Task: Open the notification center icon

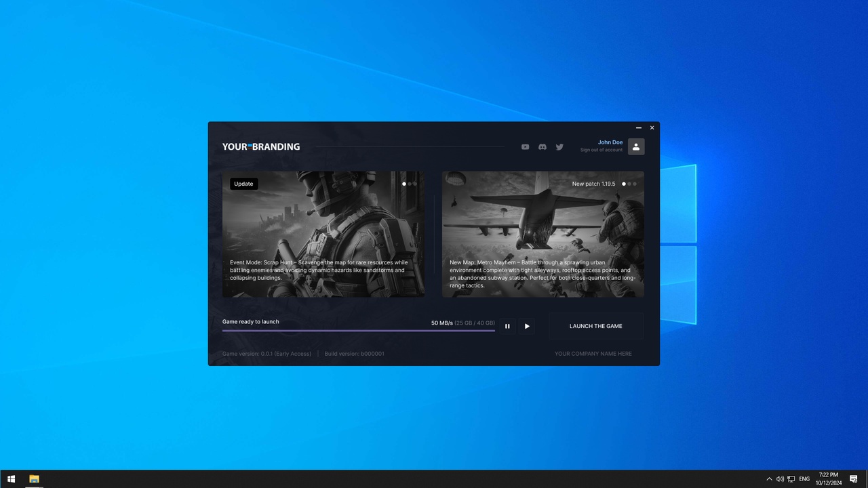Action: click(x=854, y=479)
